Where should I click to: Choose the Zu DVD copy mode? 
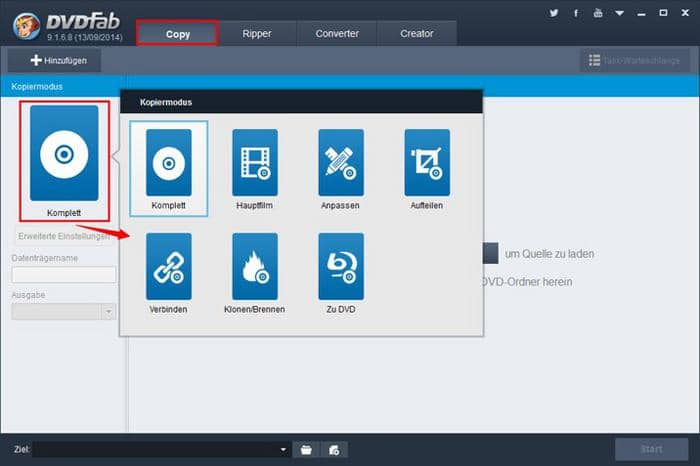pyautogui.click(x=341, y=273)
